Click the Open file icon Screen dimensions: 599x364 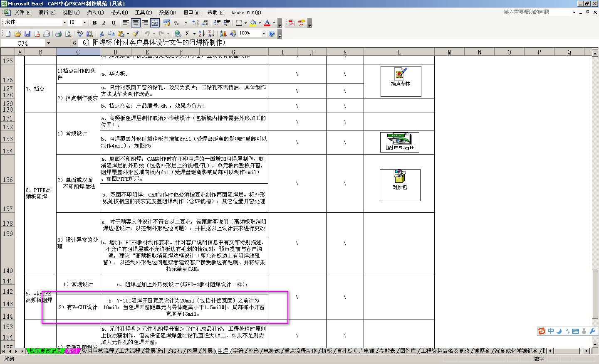click(x=17, y=34)
